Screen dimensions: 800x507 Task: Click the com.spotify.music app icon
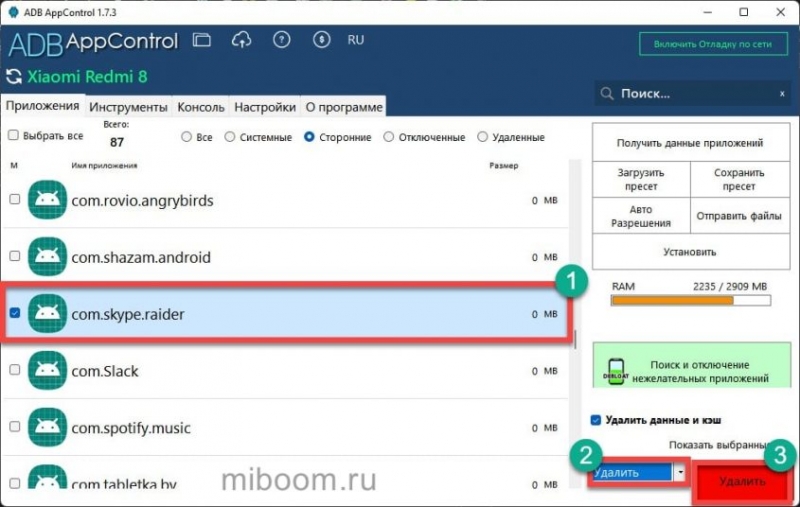click(47, 427)
